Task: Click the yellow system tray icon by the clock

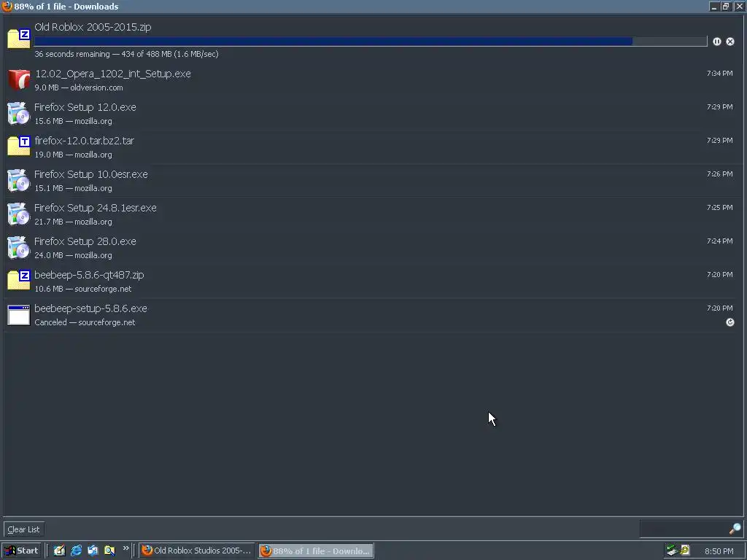Action: [685, 551]
